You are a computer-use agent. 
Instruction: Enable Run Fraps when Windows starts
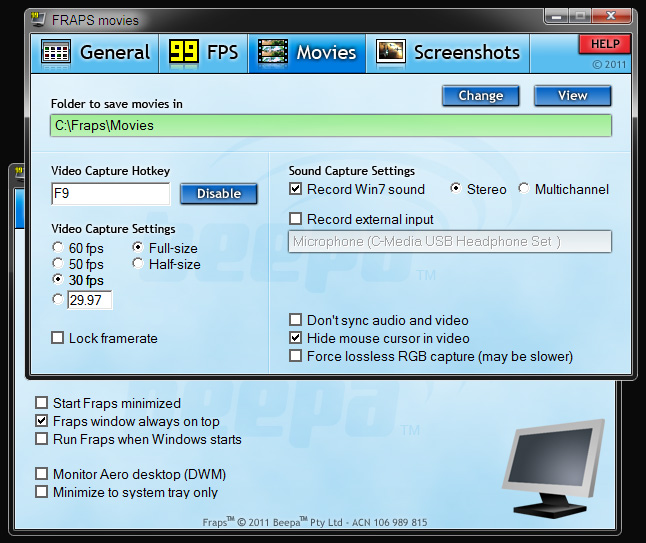click(42, 439)
